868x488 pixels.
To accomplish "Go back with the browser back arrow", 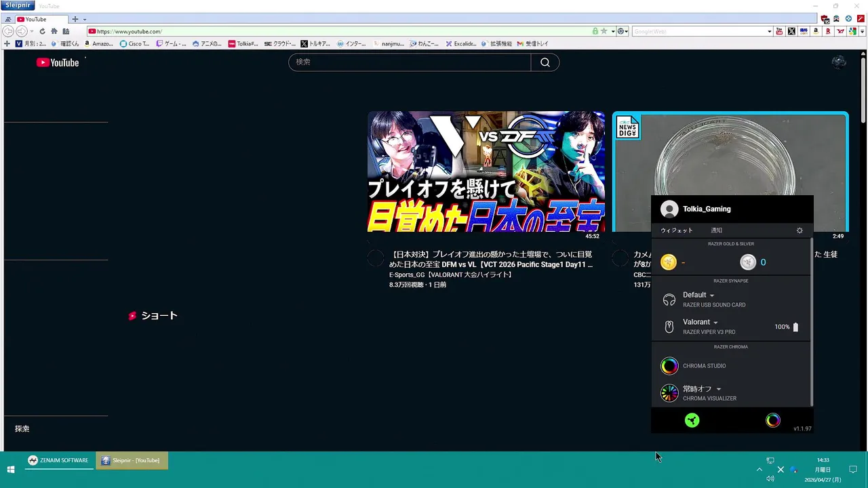I will [8, 31].
